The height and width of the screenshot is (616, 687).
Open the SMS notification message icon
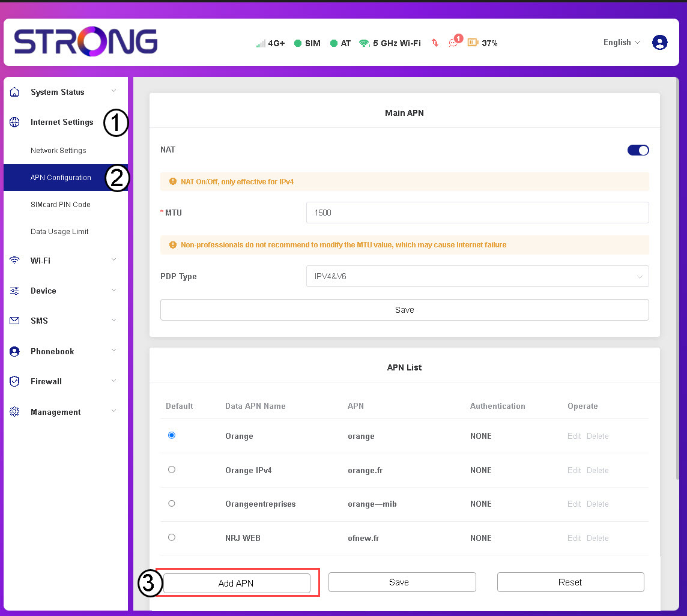pos(453,43)
